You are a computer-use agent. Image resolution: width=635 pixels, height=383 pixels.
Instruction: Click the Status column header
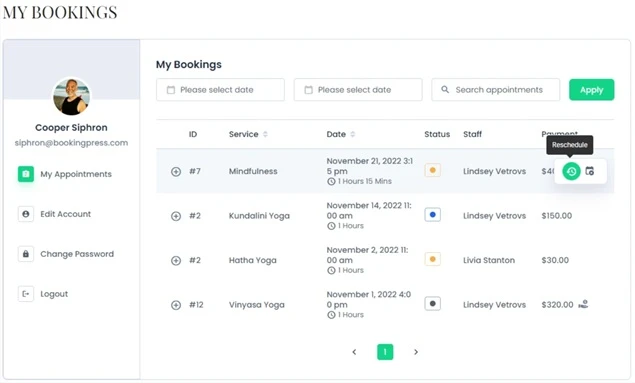coord(437,134)
